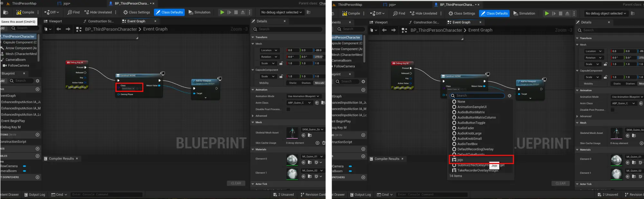Click Compile in the right screenshot toolbar

pyautogui.click(x=351, y=14)
